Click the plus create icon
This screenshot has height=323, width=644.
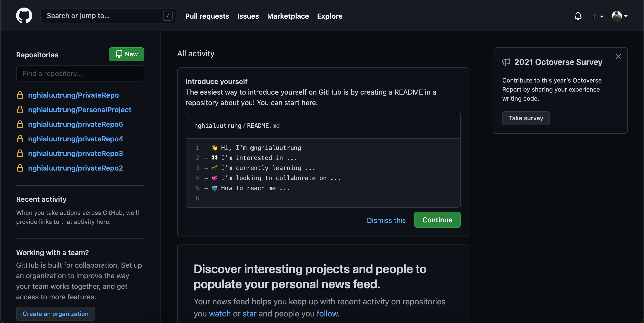[594, 16]
